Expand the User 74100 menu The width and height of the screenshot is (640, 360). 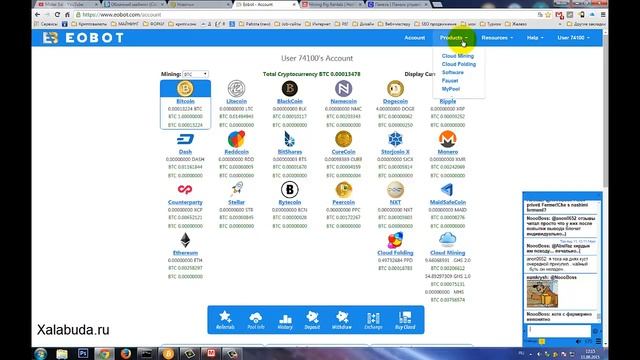(x=573, y=38)
